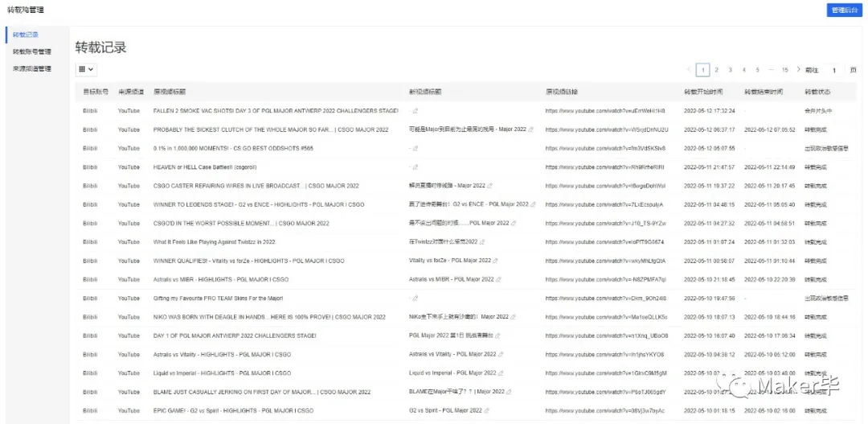Viewport: 868px width, 424px height.
Task: Open the column display grid dropdown
Action: click(x=86, y=69)
